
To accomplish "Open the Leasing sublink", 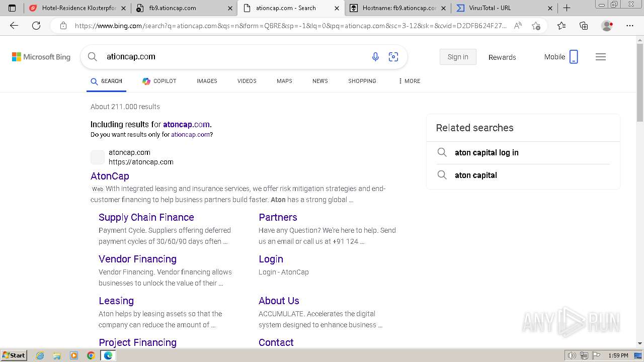I will point(116,301).
